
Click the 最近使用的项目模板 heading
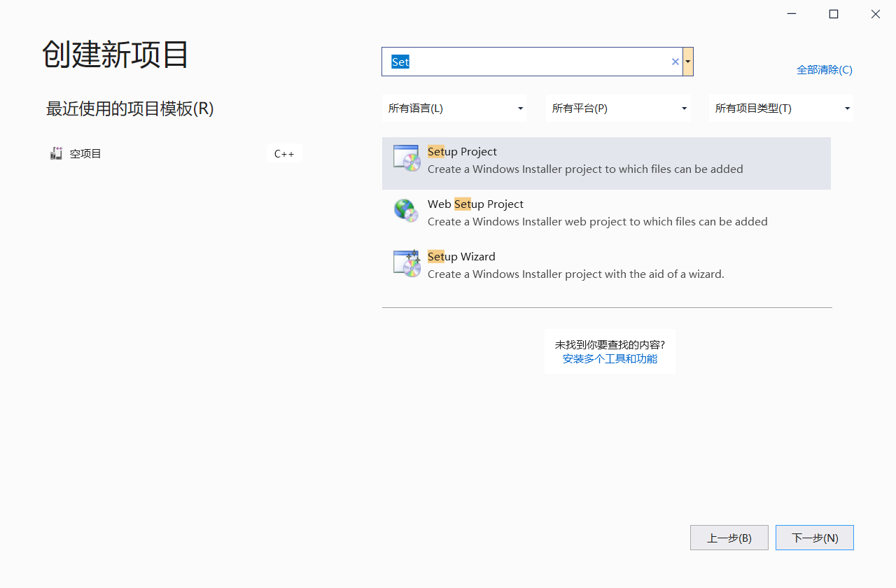click(x=129, y=109)
